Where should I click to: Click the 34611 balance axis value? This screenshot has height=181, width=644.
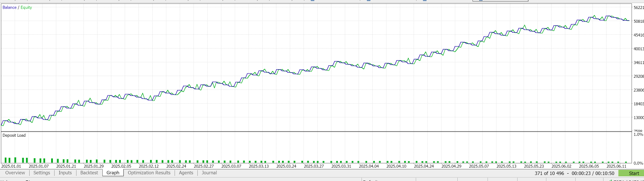(x=639, y=62)
